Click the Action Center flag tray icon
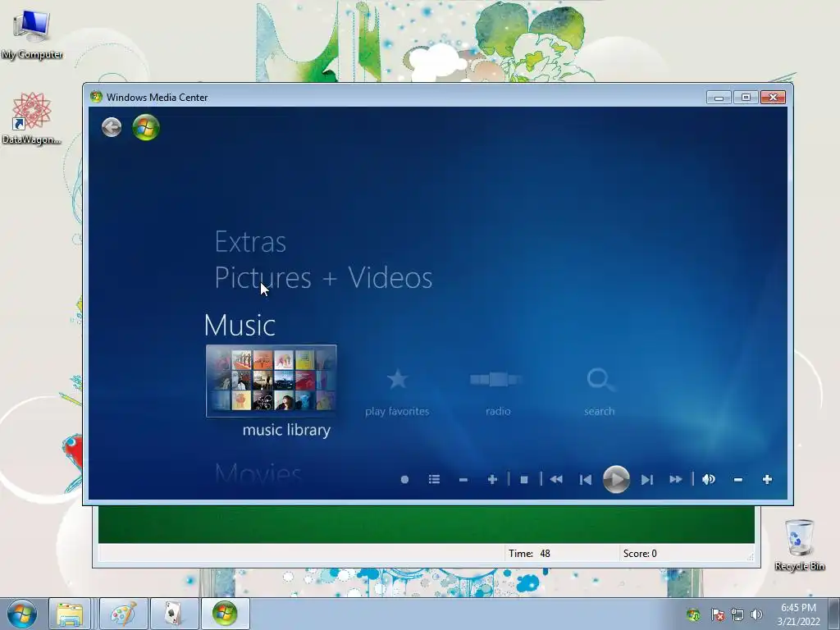 pos(718,614)
